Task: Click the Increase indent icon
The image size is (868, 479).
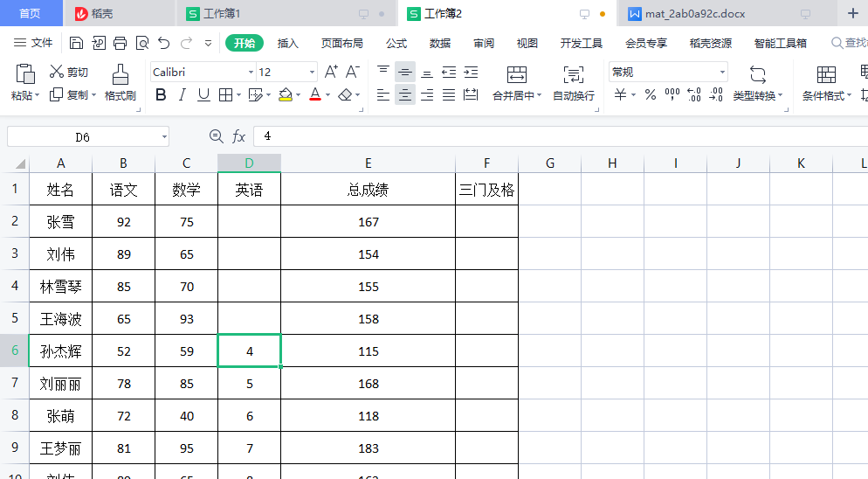Action: click(471, 72)
